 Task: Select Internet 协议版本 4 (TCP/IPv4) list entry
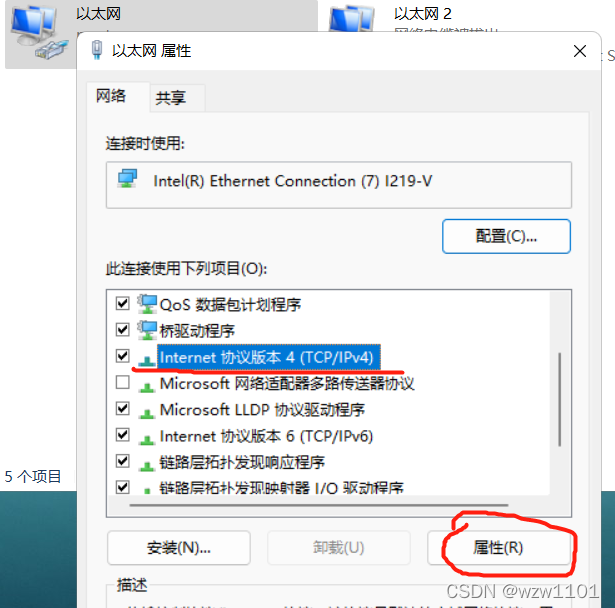pos(269,357)
